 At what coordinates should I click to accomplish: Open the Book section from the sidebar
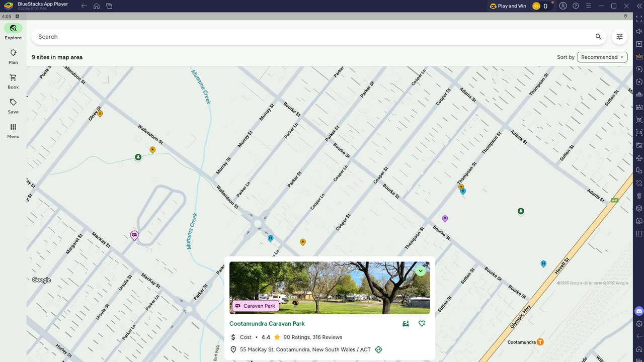click(x=13, y=80)
